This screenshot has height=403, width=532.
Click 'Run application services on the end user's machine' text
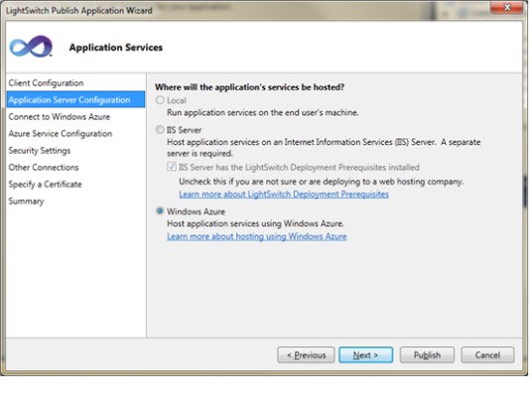point(263,112)
